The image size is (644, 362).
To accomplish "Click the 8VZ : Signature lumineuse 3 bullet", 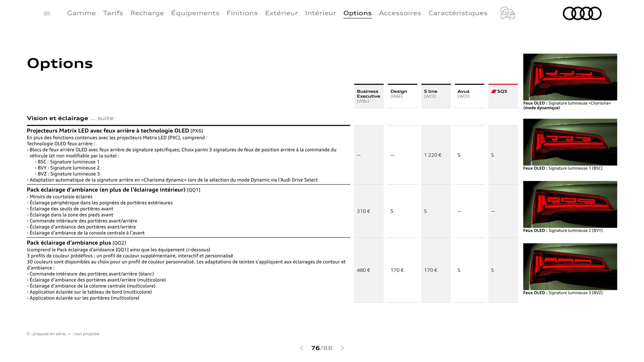I will pos(67,174).
